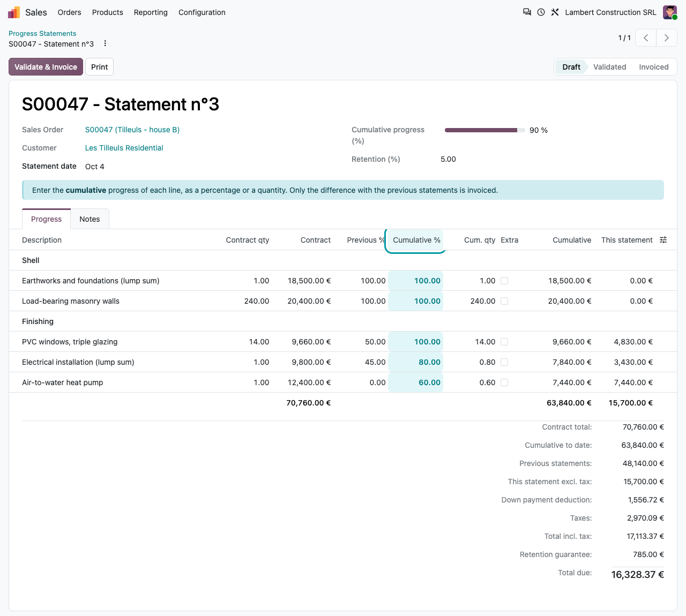Click the Lambert Construction SRL company name
This screenshot has width=686, height=616.
(610, 12)
